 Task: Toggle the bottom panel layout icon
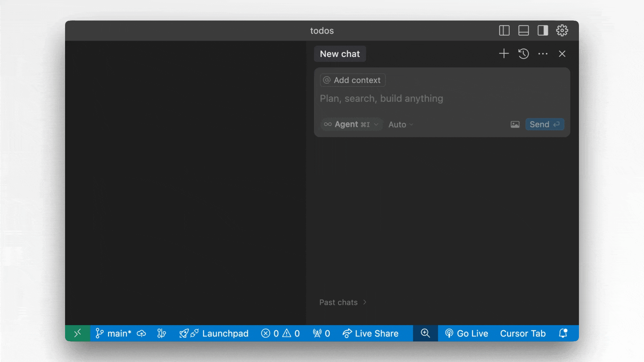tap(524, 31)
